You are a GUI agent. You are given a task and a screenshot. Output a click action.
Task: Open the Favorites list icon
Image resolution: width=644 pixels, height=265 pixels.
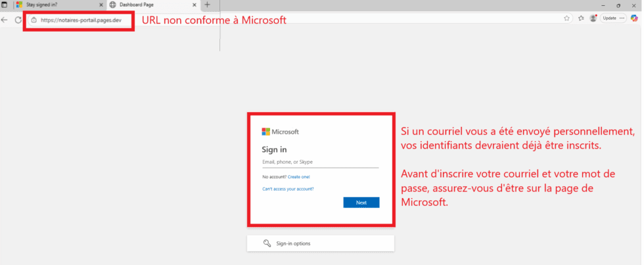point(581,18)
